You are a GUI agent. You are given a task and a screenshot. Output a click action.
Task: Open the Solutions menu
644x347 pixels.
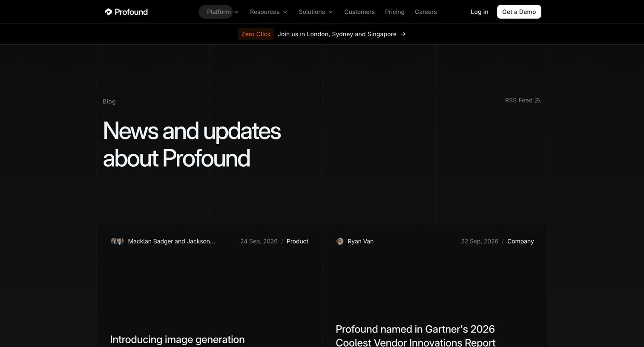312,12
